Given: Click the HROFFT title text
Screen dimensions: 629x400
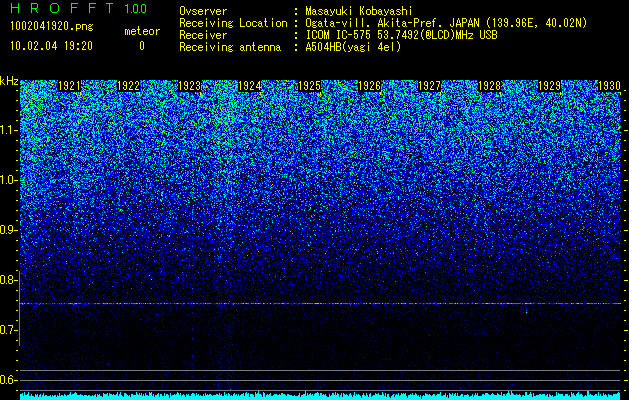Looking at the screenshot, I should point(62,8).
